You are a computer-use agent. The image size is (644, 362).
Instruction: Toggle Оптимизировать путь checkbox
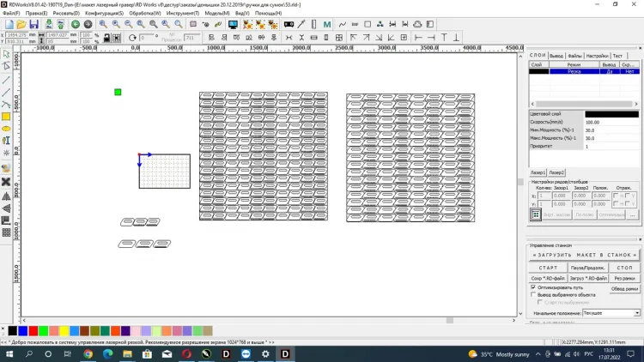(x=533, y=287)
